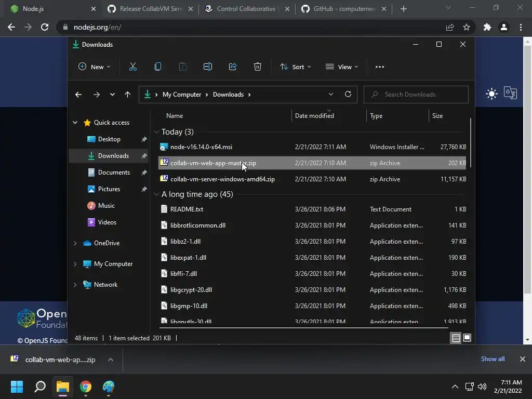Open address bar previous locations dropdown
Viewport: 532px width, 399px height.
click(x=331, y=95)
